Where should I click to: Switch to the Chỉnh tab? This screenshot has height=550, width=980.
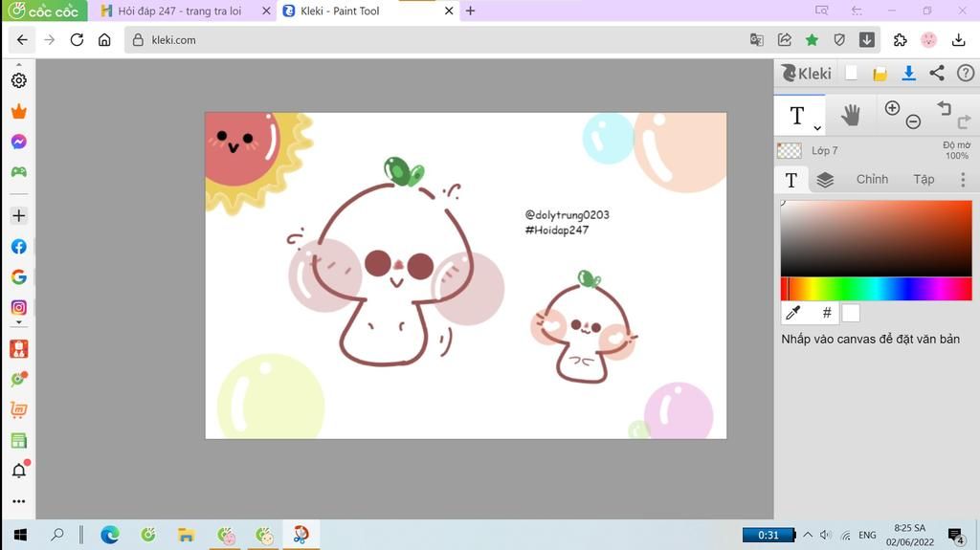point(872,180)
